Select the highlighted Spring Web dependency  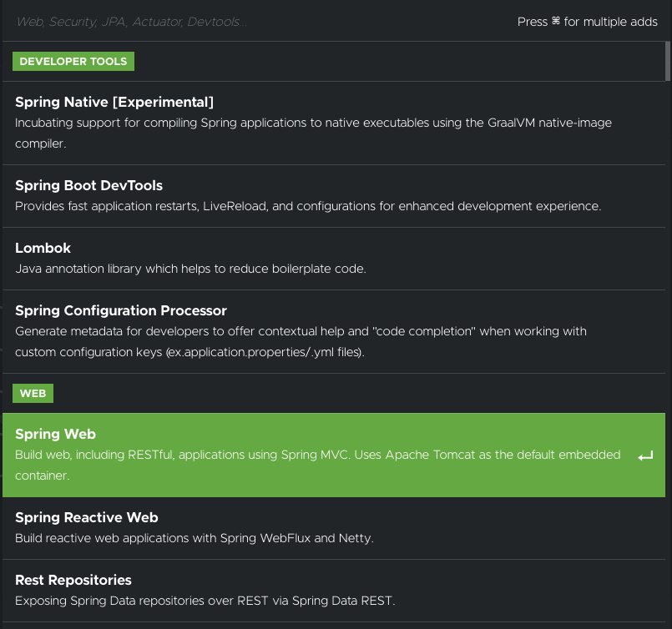[x=334, y=455]
